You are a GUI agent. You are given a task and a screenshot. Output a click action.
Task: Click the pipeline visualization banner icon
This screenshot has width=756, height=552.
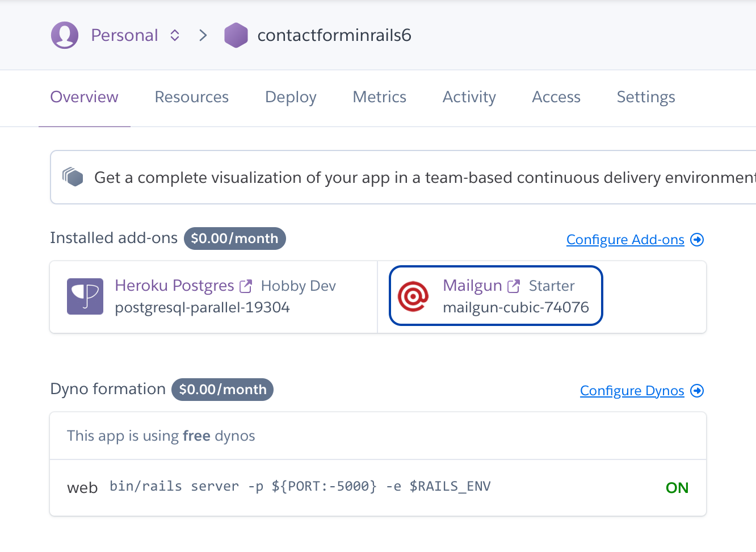coord(73,177)
